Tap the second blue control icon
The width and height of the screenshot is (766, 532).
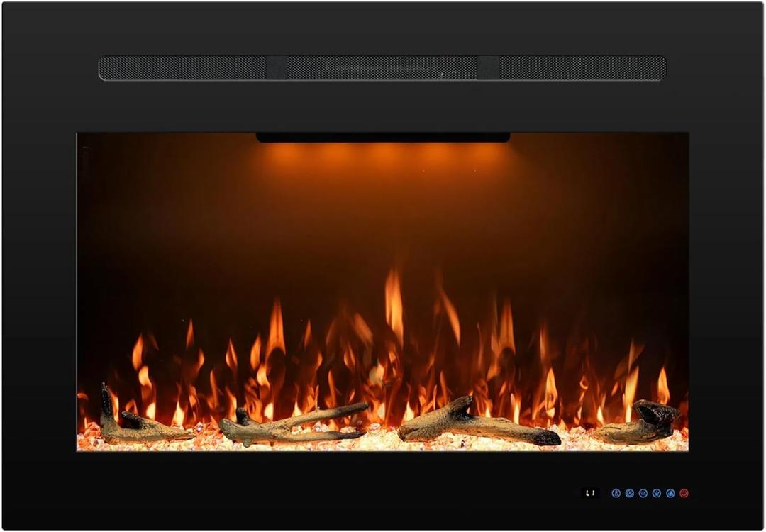point(629,493)
